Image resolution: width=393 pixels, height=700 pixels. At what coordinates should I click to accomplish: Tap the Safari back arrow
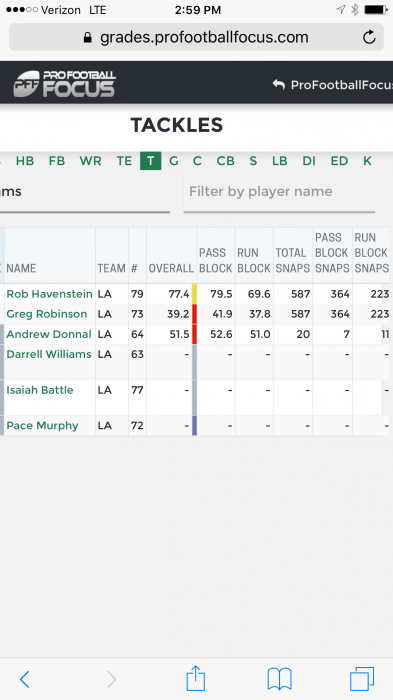(25, 679)
